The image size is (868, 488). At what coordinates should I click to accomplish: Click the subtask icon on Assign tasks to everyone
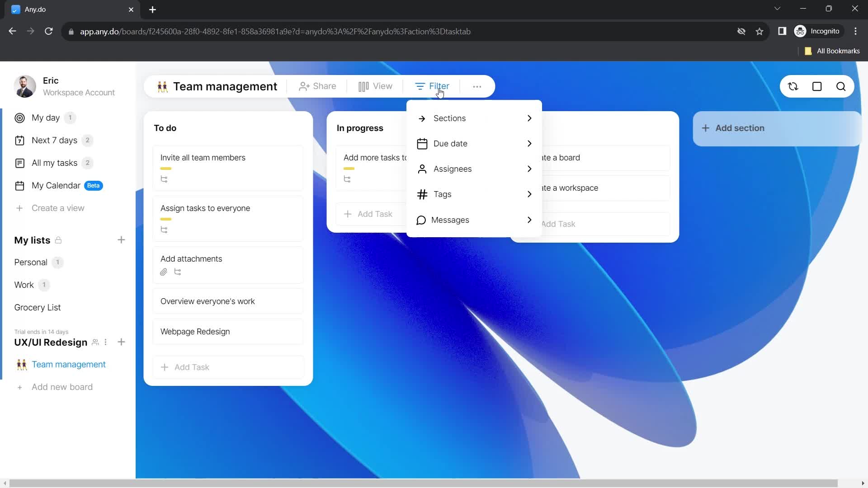click(x=164, y=230)
